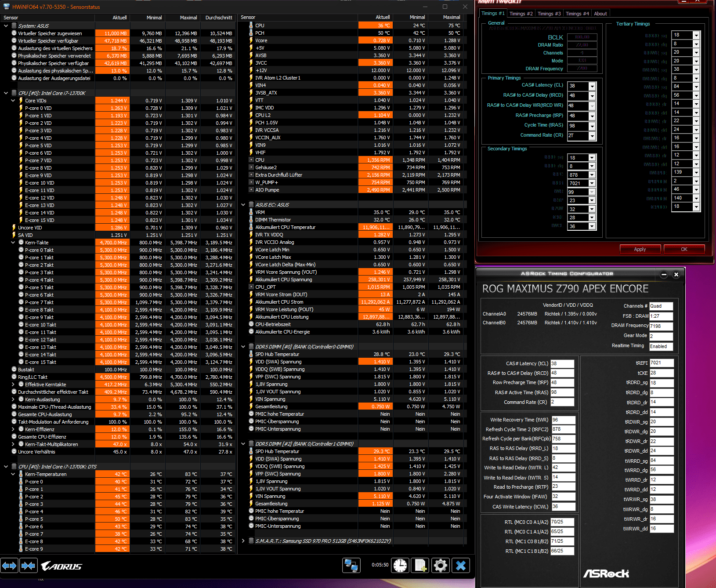Expand the Effektive Kerntakte node
Screen dimensions: 716x588
coord(13,385)
